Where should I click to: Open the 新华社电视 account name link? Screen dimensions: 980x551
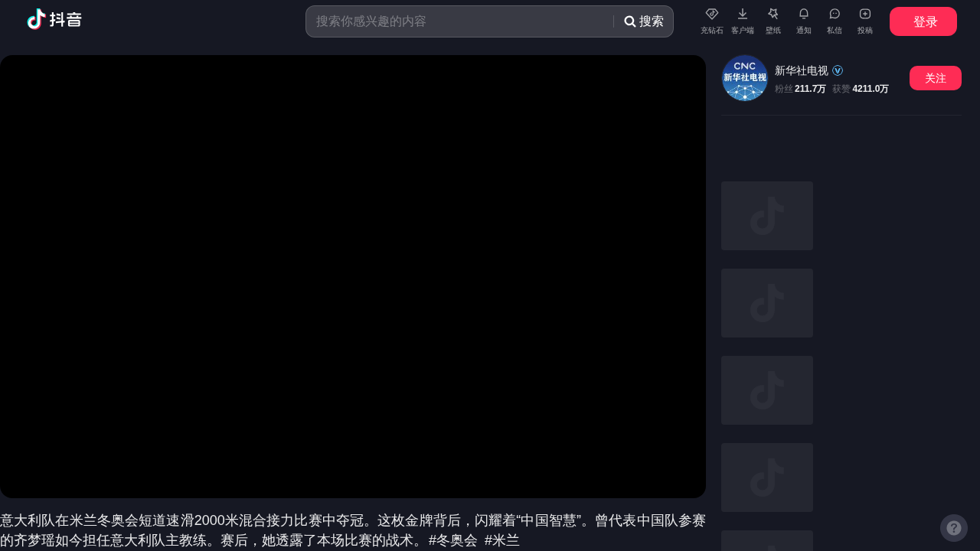801,70
